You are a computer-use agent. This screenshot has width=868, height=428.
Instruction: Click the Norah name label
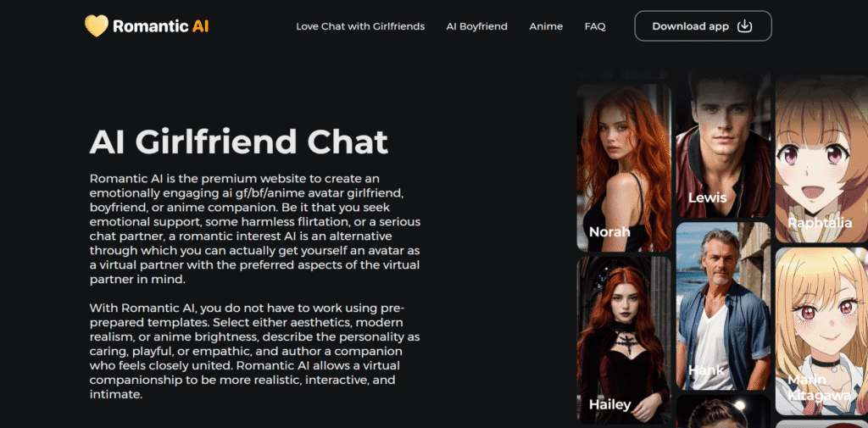(609, 231)
